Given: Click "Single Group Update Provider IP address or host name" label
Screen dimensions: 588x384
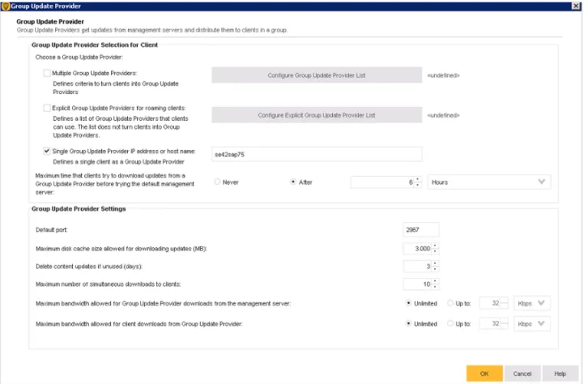Looking at the screenshot, I should (124, 151).
